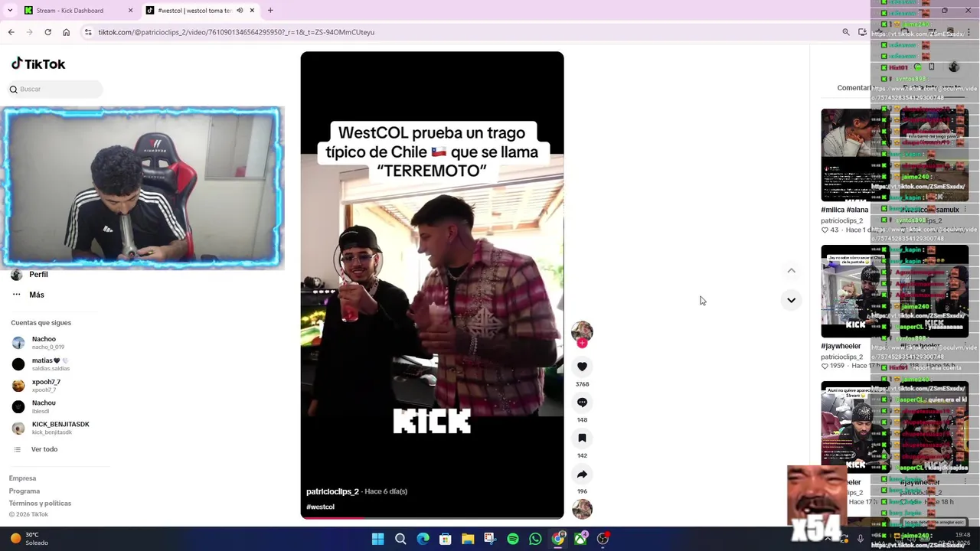Open the spinning sound disc icon
Viewport: 980px width, 551px height.
coord(582,509)
